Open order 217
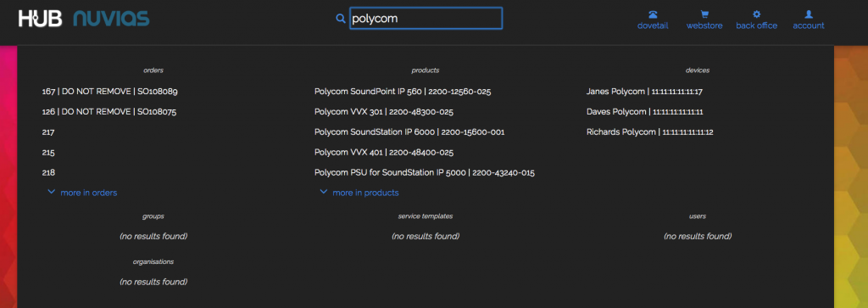 click(x=48, y=132)
